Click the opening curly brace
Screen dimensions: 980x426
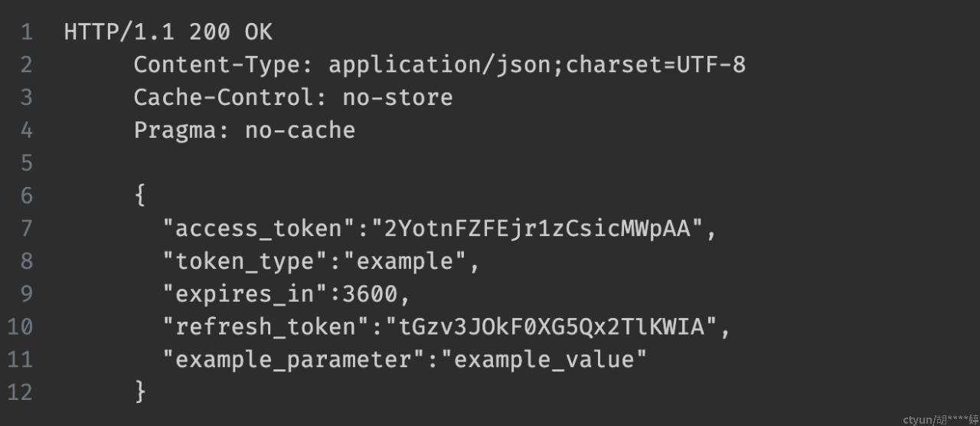[x=140, y=195]
